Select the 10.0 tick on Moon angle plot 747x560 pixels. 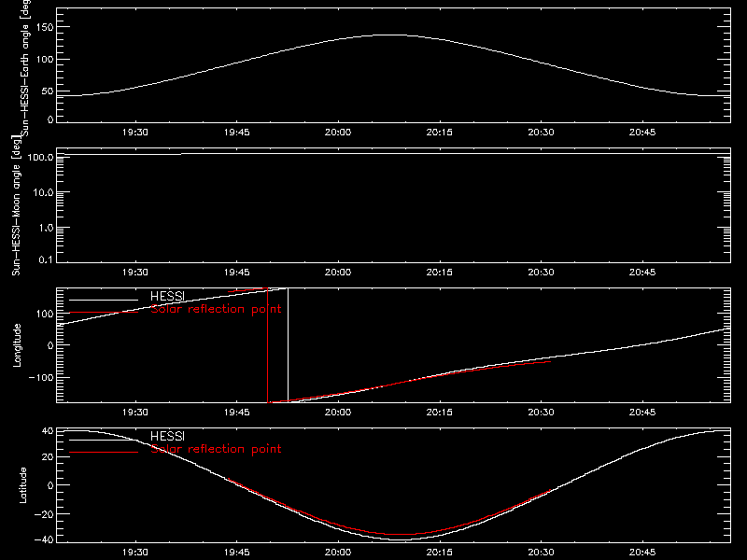[x=43, y=192]
